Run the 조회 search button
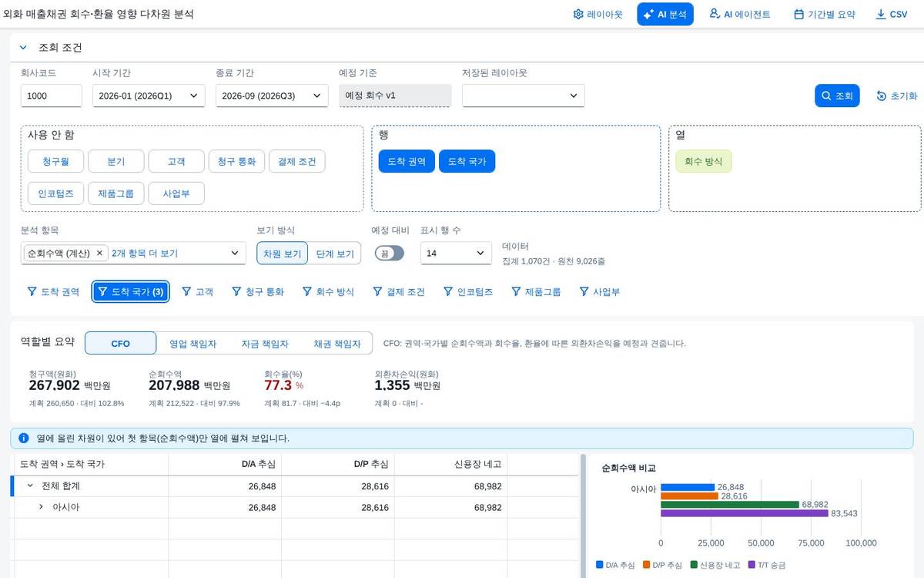The width and height of the screenshot is (924, 578). point(837,96)
